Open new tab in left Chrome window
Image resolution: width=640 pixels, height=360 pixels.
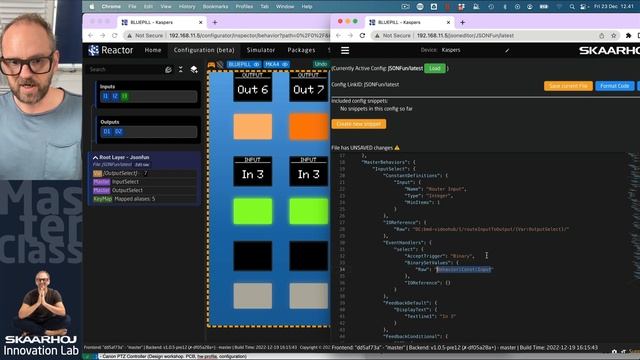tap(215, 22)
